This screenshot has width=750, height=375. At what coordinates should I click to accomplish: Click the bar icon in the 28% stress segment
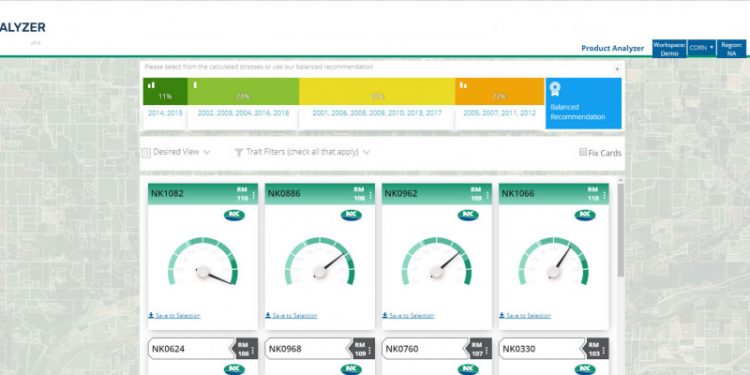pyautogui.click(x=195, y=85)
